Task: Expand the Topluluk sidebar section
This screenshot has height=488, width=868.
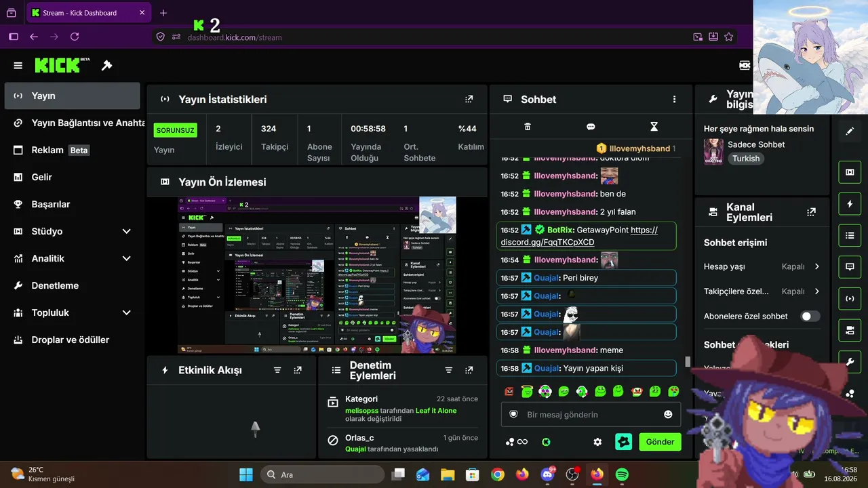Action: (126, 312)
